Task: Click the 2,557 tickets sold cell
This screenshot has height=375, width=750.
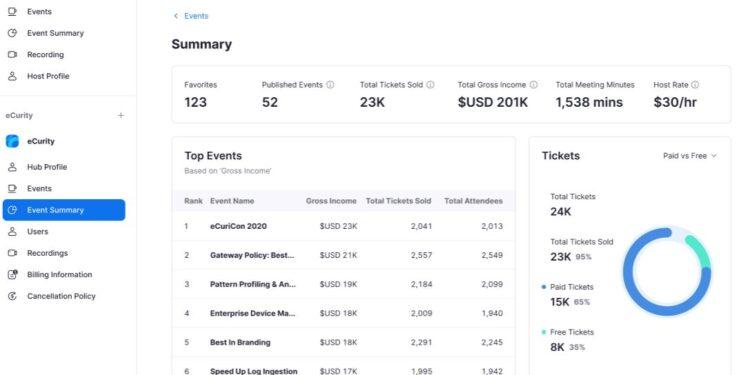Action: pyautogui.click(x=421, y=255)
